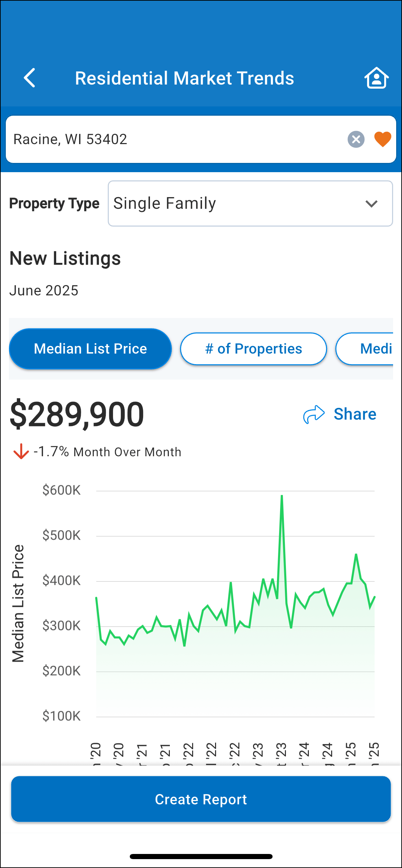The image size is (402, 868).
Task: Tap the back arrow icon
Action: tap(30, 78)
